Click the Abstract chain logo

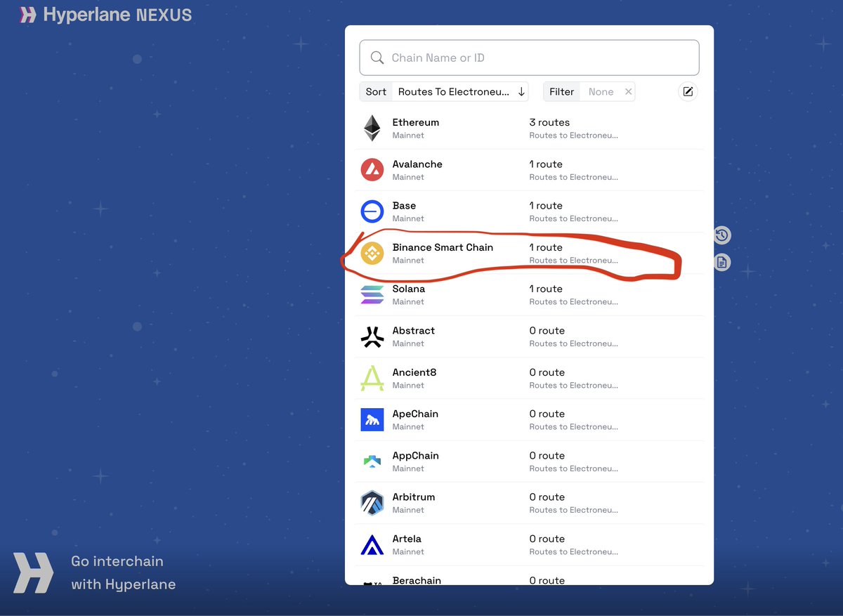click(x=372, y=336)
